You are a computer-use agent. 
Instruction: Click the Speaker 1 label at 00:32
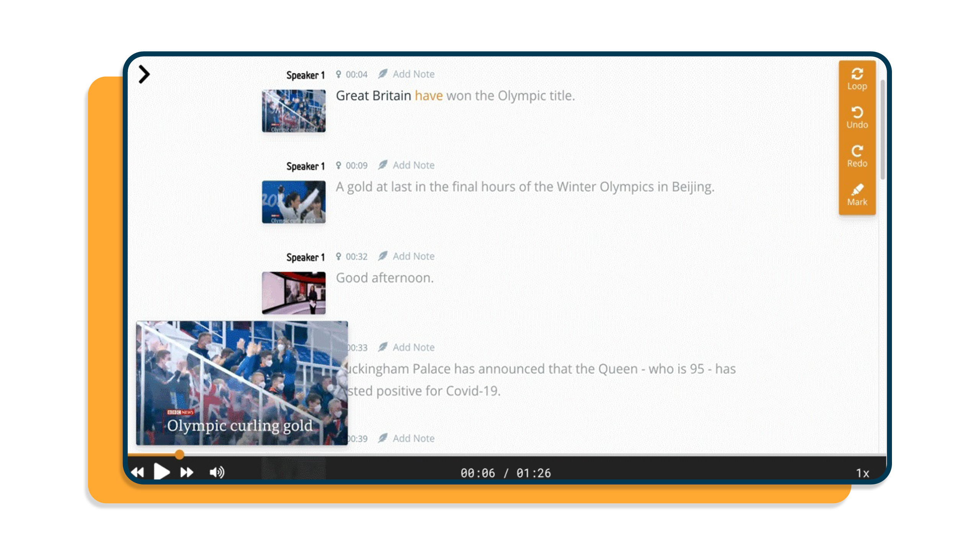[x=305, y=257]
